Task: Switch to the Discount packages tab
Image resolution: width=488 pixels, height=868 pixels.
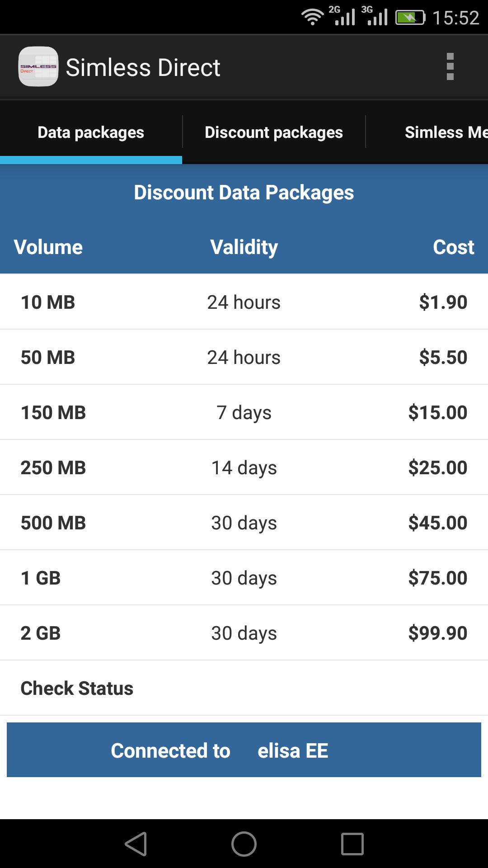Action: [273, 132]
